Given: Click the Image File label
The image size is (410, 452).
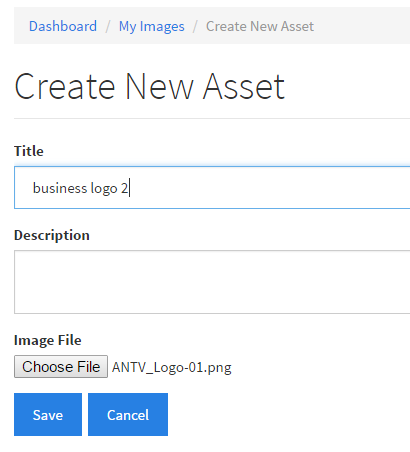Looking at the screenshot, I should point(48,340).
